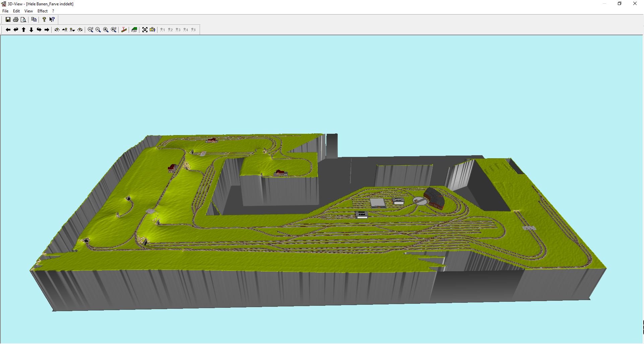Screen dimensions: 644x344
Task: Move the camera down with the down arrow
Action: click(x=31, y=30)
